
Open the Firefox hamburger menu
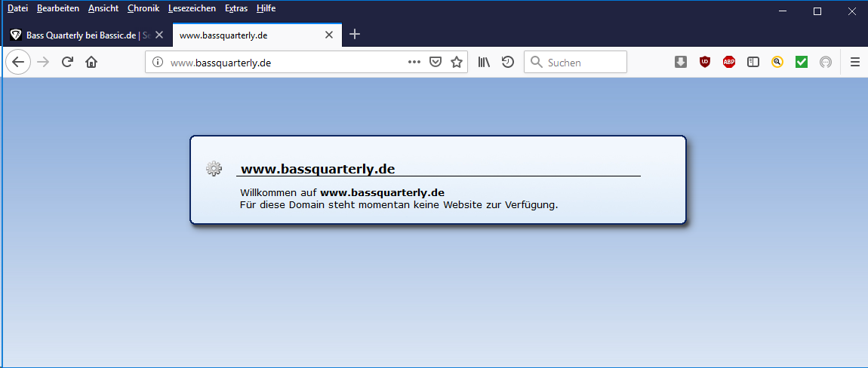tap(855, 63)
